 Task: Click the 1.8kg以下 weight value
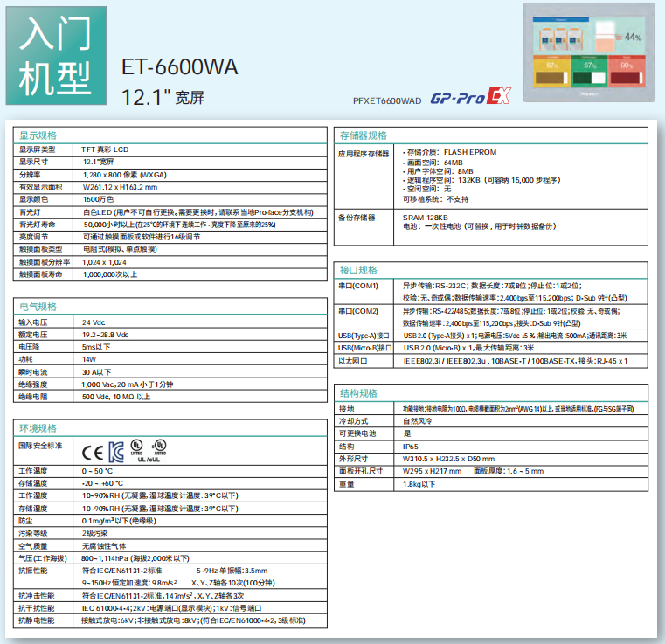point(419,484)
